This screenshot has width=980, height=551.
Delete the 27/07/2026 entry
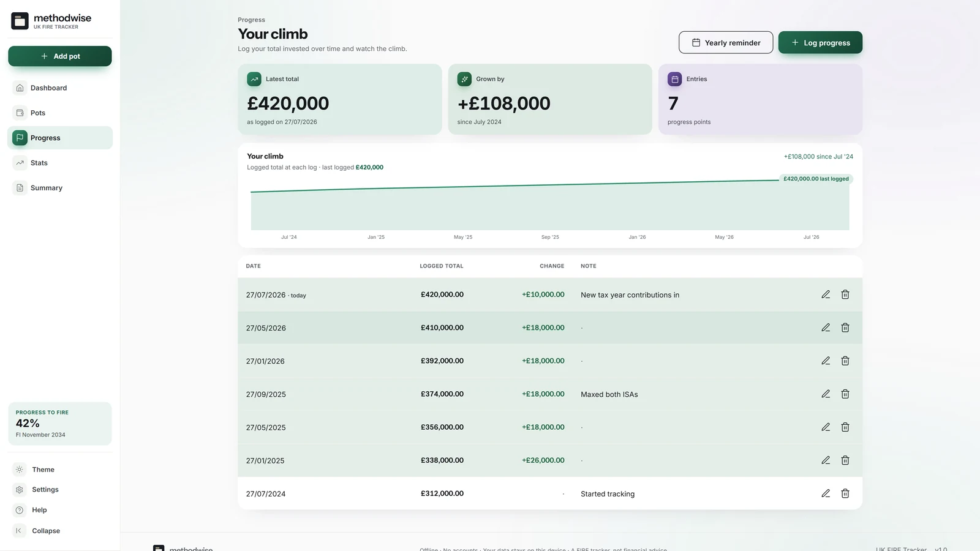(845, 294)
